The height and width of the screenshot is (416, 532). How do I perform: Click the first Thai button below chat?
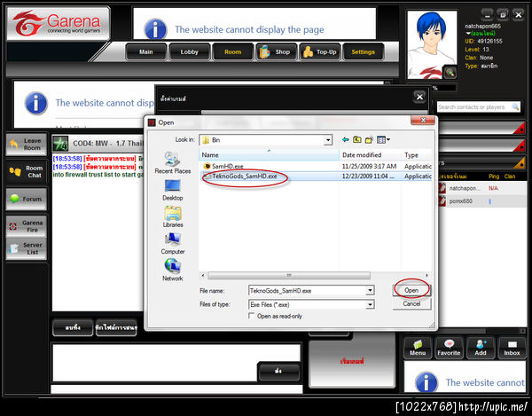tap(73, 328)
